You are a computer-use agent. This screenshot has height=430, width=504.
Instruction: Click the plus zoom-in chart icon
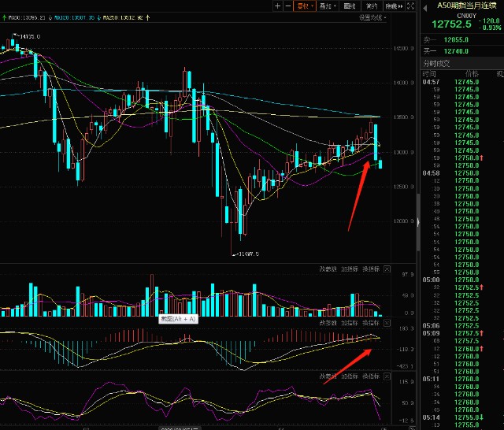tap(276, 6)
